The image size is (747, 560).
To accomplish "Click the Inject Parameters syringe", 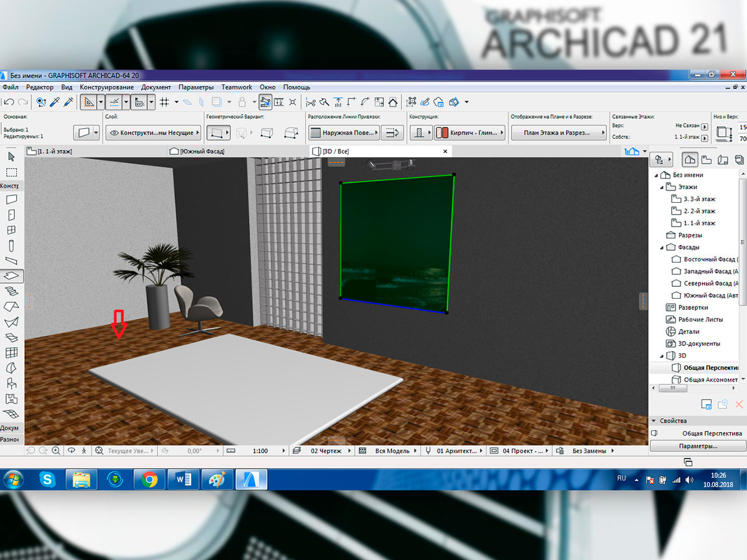I will 68,101.
